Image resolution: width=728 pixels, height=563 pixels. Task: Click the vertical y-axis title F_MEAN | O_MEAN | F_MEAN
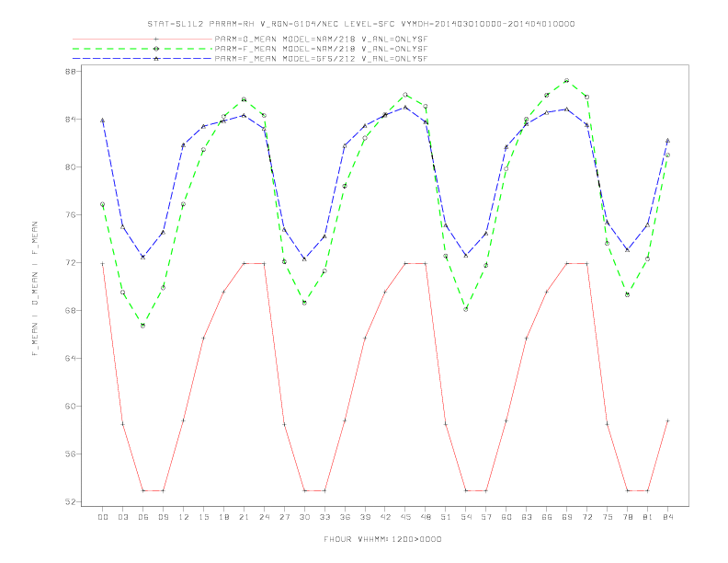(x=35, y=289)
